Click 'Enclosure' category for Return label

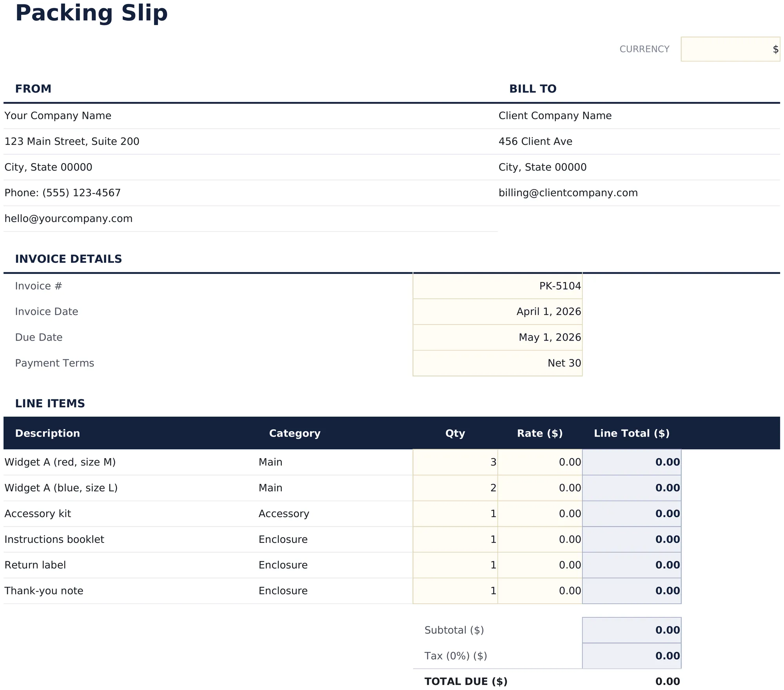coord(283,565)
